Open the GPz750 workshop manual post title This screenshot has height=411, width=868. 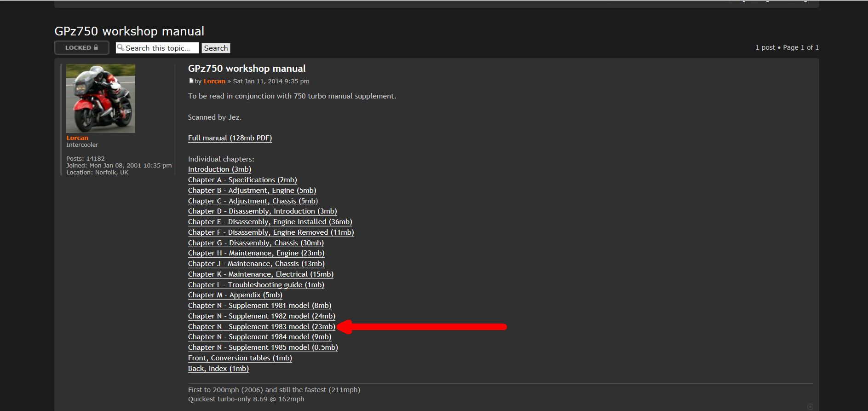247,69
